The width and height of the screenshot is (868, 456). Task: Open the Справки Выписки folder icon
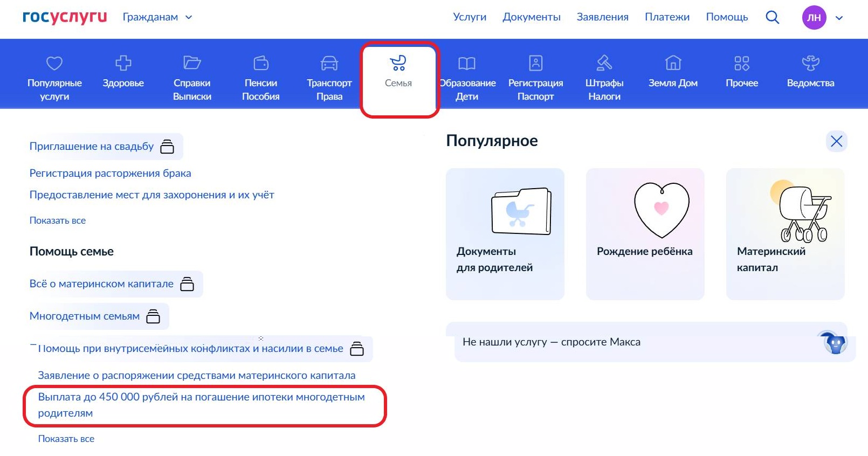click(x=192, y=63)
